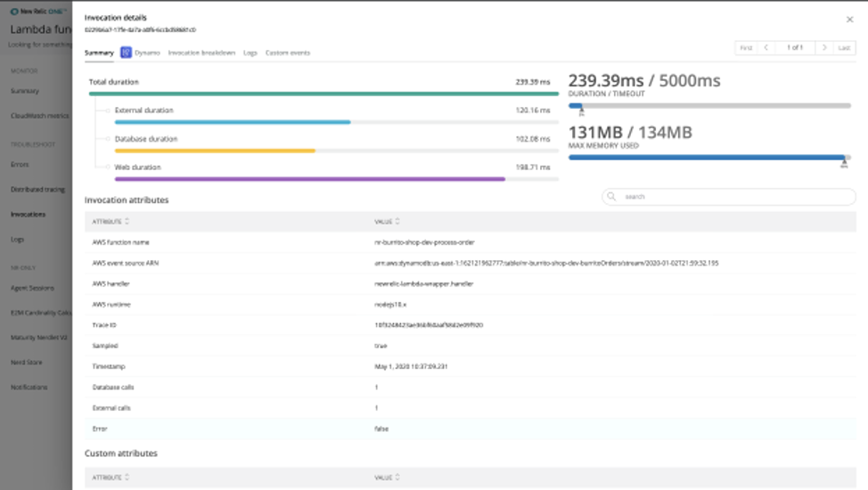Open Agent Sessions in the sidebar
Screen dimensions: 868x490
(32, 288)
